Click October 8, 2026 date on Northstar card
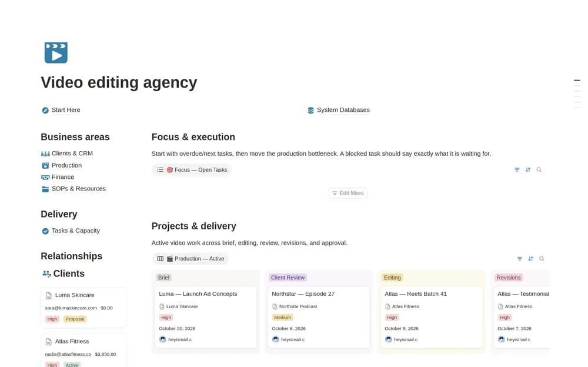 (x=289, y=329)
